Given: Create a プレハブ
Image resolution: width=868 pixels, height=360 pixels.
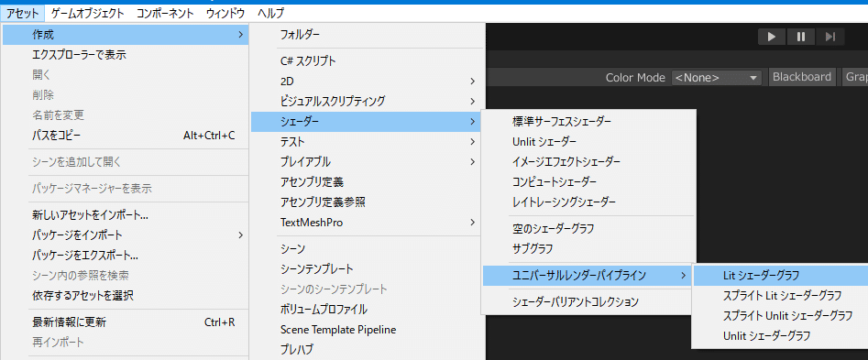Looking at the screenshot, I should [368, 350].
